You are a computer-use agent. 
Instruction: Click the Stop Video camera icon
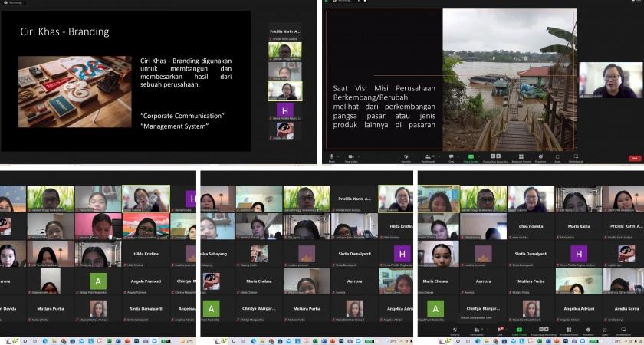click(x=351, y=156)
